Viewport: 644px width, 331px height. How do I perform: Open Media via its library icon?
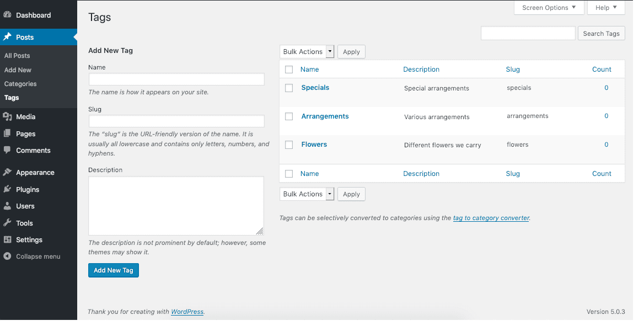(x=8, y=116)
